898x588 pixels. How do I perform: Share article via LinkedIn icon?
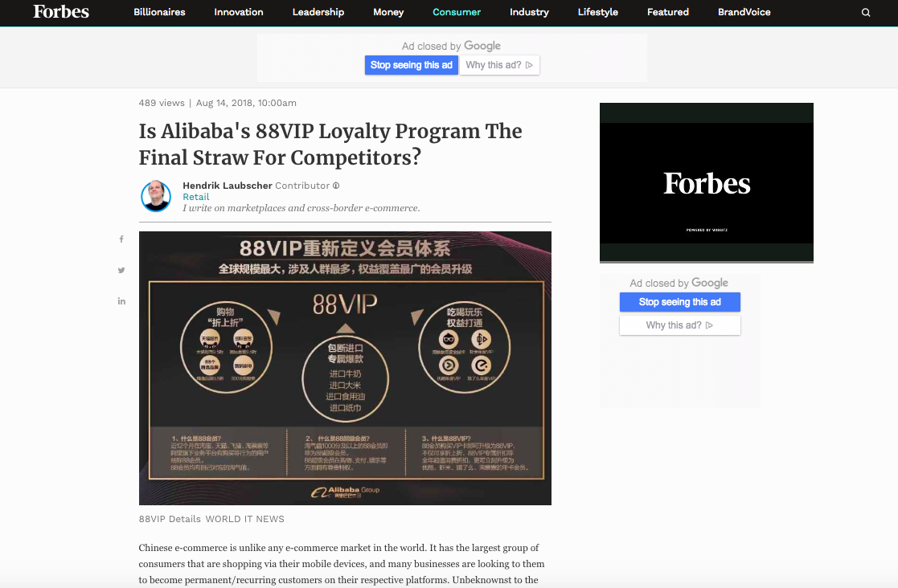click(x=121, y=301)
